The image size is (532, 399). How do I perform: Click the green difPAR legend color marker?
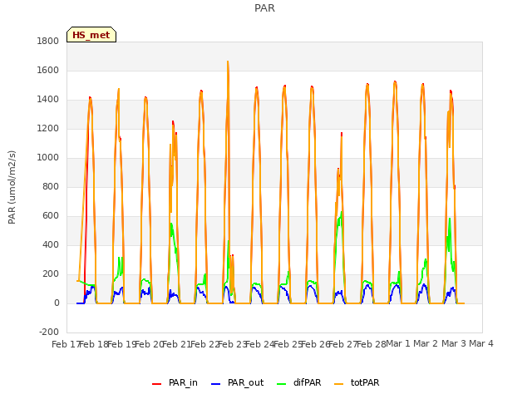tap(282, 384)
